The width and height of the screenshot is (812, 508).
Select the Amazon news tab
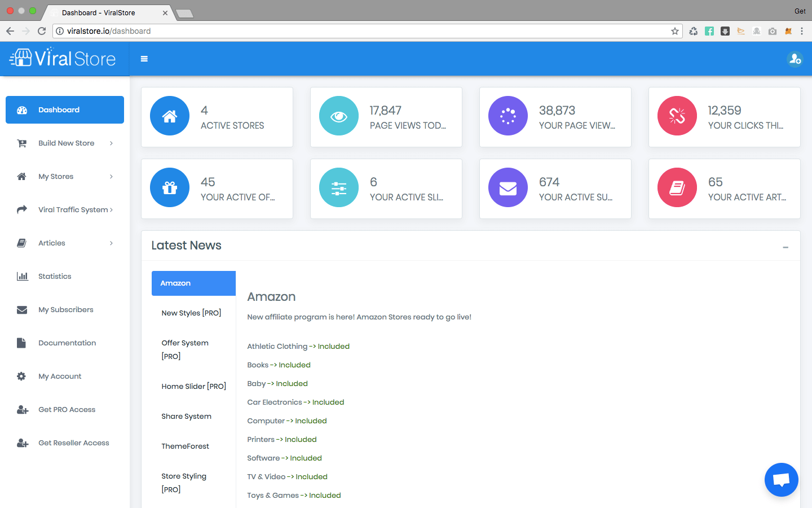pyautogui.click(x=193, y=283)
